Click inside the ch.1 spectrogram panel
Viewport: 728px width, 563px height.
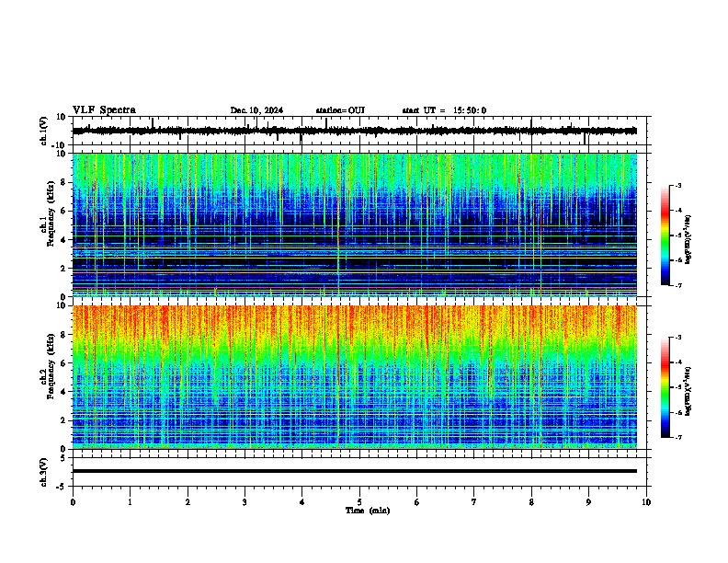coord(355,224)
